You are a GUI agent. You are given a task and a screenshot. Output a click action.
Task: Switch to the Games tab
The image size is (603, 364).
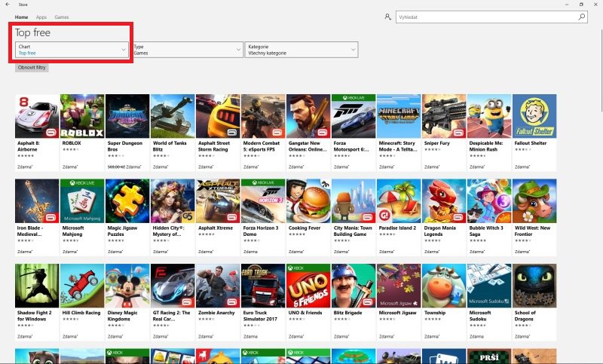coord(62,17)
